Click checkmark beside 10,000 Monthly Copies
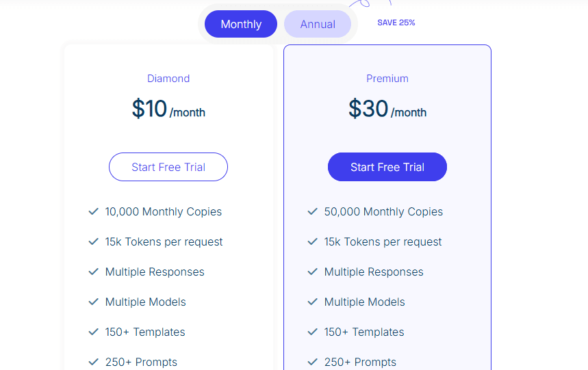 coord(94,212)
